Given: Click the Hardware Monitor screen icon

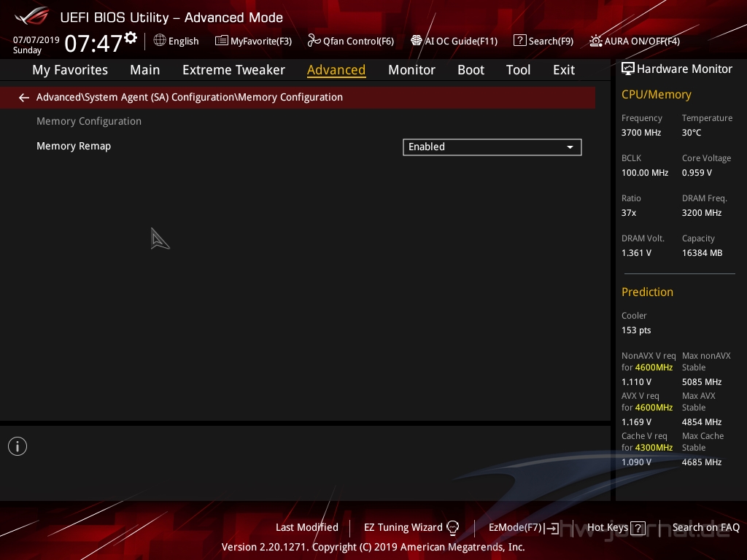Looking at the screenshot, I should click(628, 69).
